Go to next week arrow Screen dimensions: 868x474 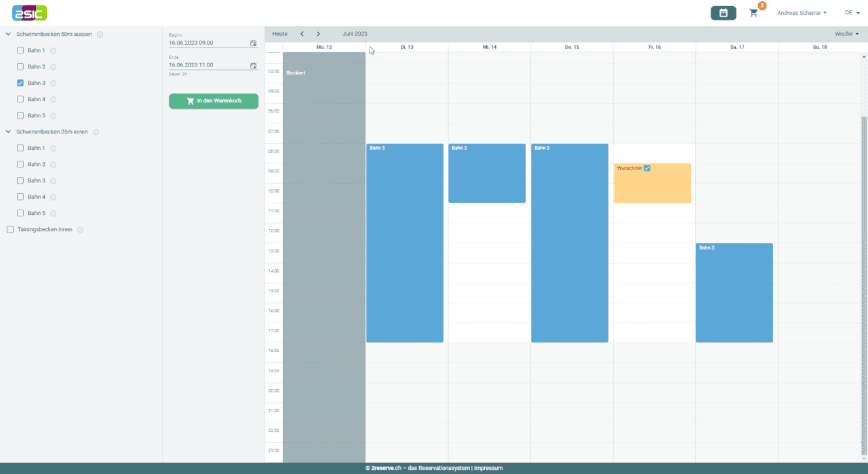[x=318, y=34]
